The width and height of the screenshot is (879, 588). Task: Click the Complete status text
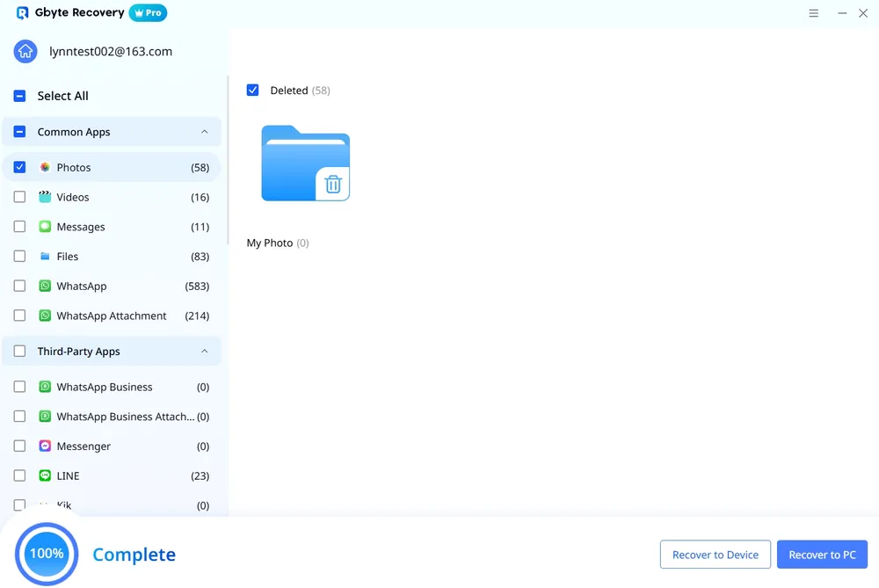(x=134, y=555)
